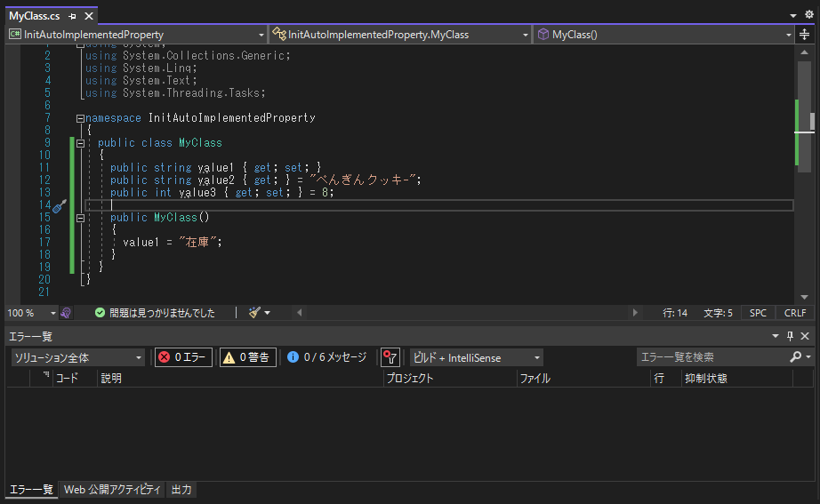This screenshot has height=504, width=820.
Task: Click the 問題は見つかりませんでした status text
Action: (x=162, y=313)
